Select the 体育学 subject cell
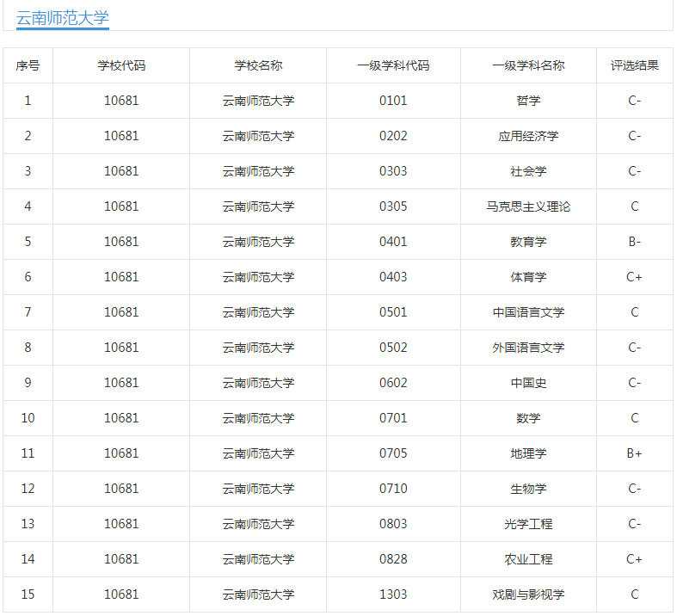This screenshot has width=683, height=616. point(528,277)
